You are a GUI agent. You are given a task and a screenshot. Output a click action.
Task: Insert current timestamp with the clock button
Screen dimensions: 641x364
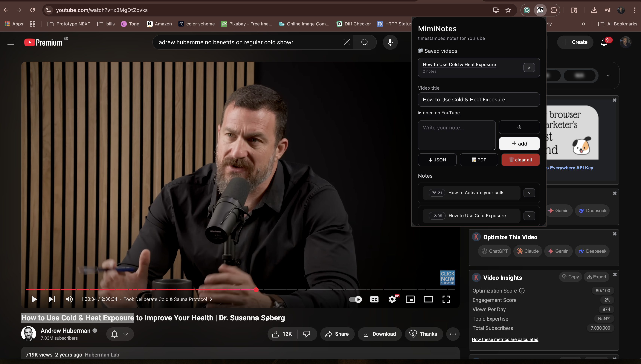[519, 127]
